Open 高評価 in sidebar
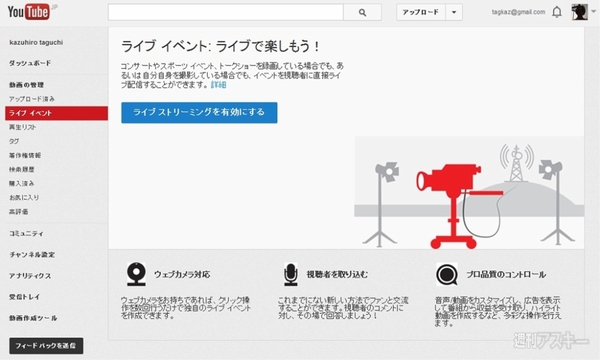 pos(18,212)
